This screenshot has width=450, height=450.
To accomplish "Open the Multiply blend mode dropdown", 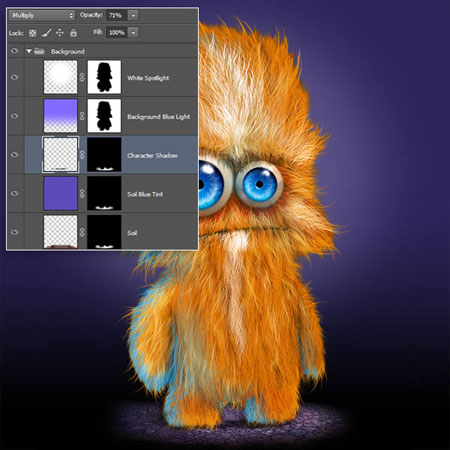I will pyautogui.click(x=42, y=15).
